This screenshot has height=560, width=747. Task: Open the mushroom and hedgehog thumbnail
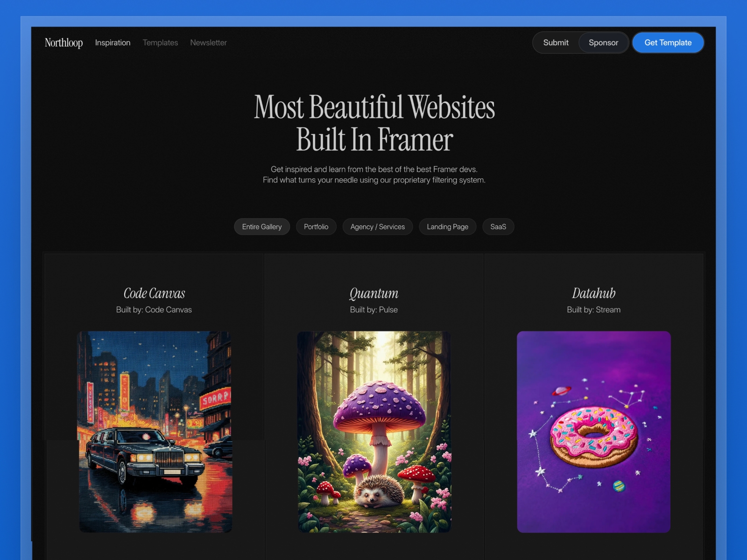click(374, 432)
